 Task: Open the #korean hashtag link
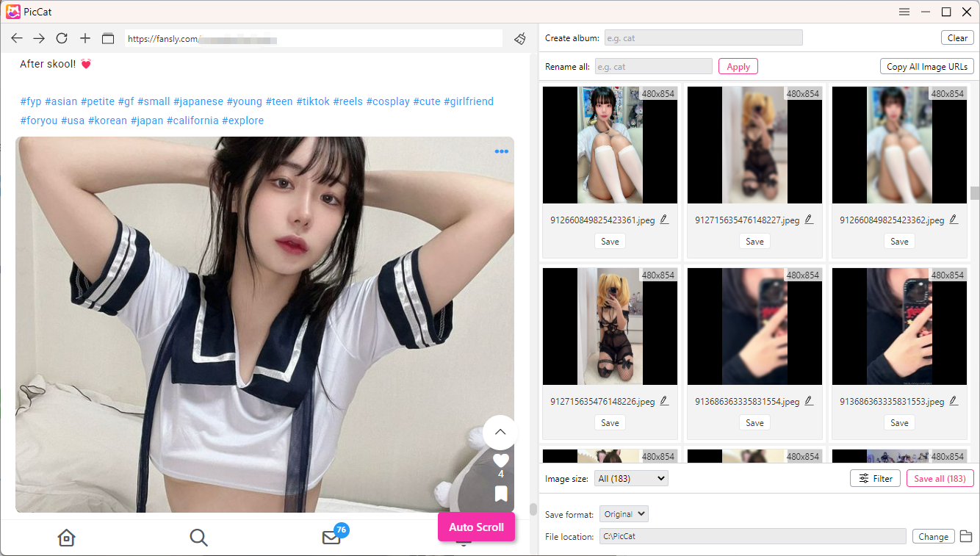click(107, 120)
